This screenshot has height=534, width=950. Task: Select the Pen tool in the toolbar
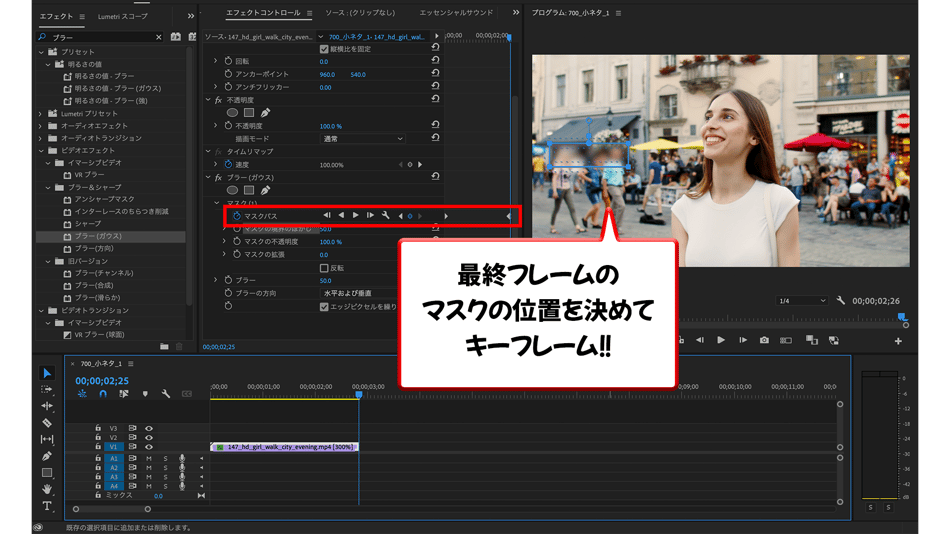[47, 456]
